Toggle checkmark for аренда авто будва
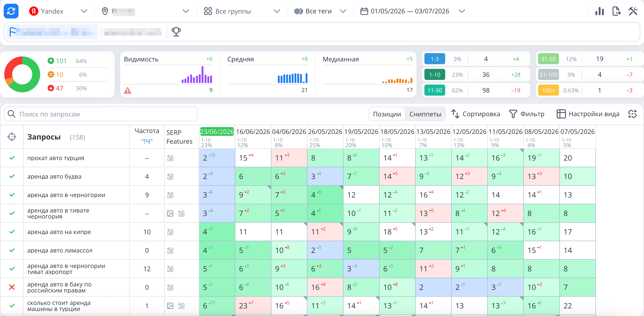This screenshot has height=316, width=644. [x=12, y=176]
